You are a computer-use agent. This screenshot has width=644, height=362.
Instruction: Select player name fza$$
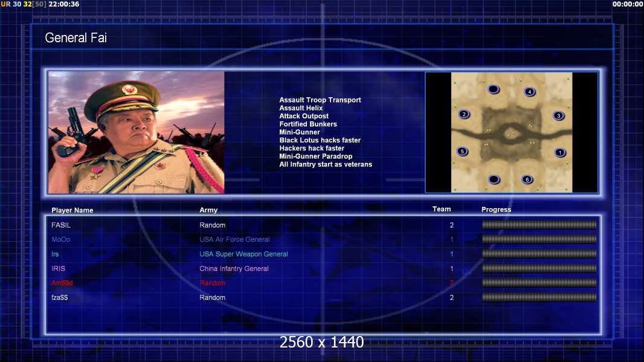coord(60,297)
